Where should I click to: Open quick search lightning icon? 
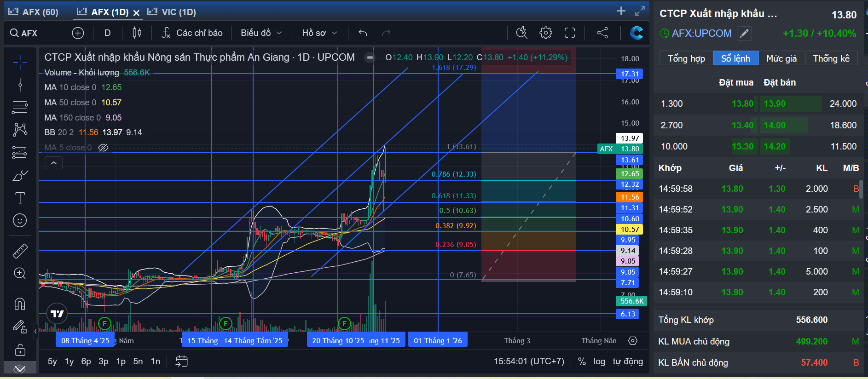pos(521,33)
